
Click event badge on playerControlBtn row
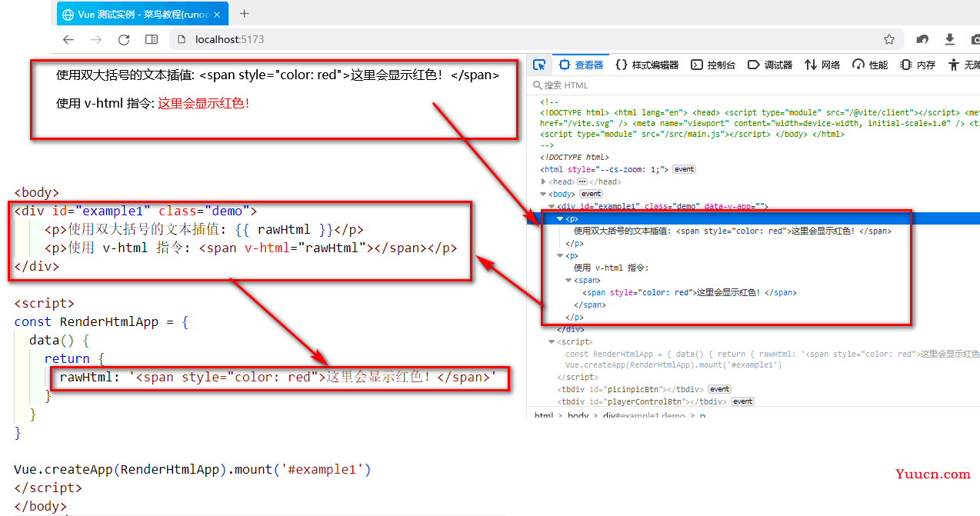[x=742, y=401]
